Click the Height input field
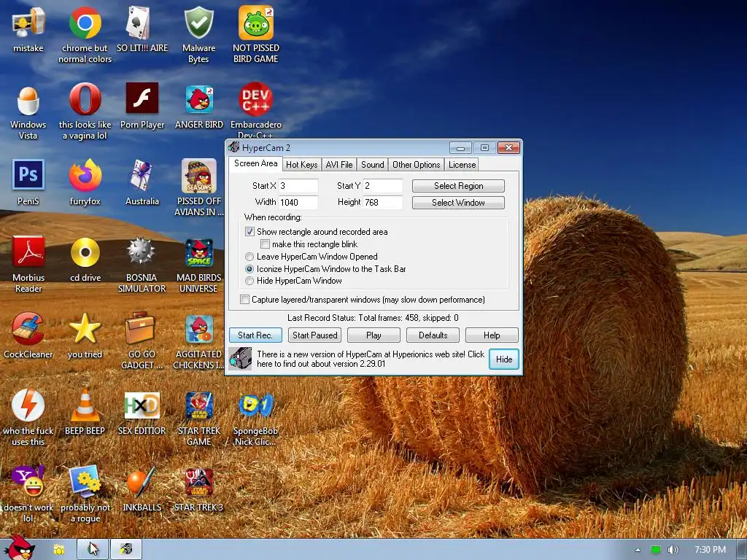Viewport: 747px width, 560px height. tap(383, 203)
